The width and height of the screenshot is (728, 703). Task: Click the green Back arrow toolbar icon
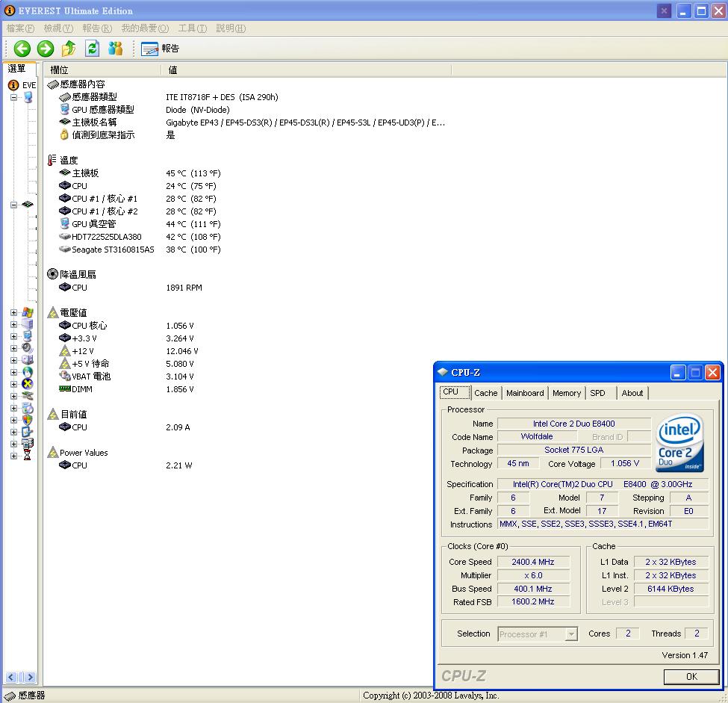point(22,49)
